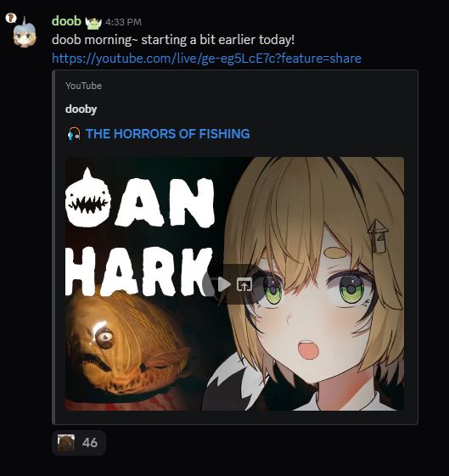Viewport: 449px width, 476px height.
Task: Open the youtube.com/live share link
Action: (206, 58)
